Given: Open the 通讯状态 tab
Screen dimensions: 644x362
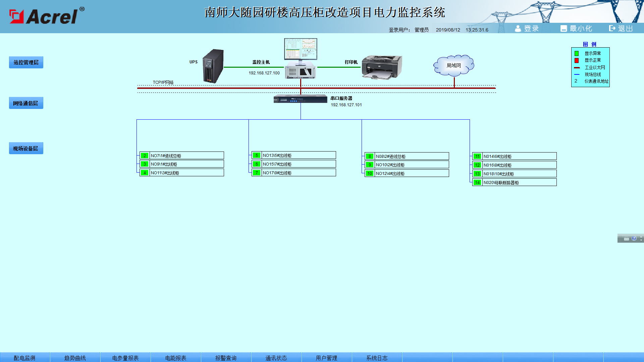Looking at the screenshot, I should [276, 358].
